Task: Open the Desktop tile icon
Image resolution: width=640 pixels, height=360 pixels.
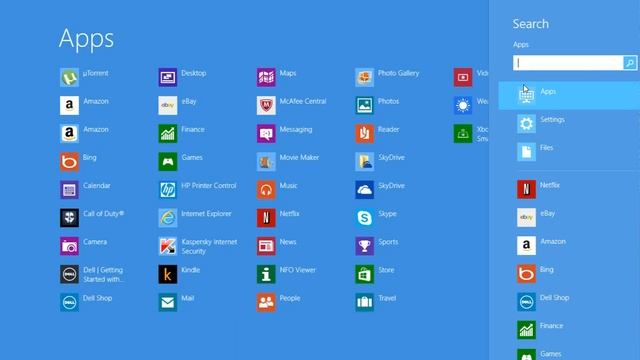Action: point(168,77)
